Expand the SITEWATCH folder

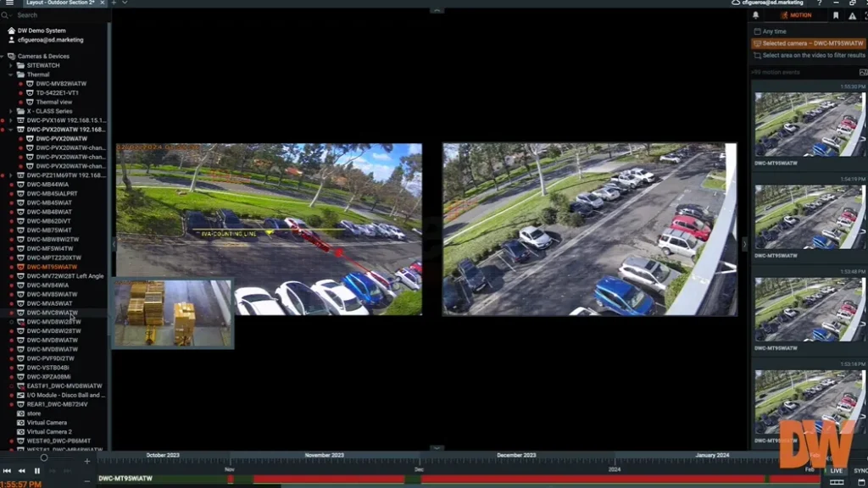[x=10, y=65]
